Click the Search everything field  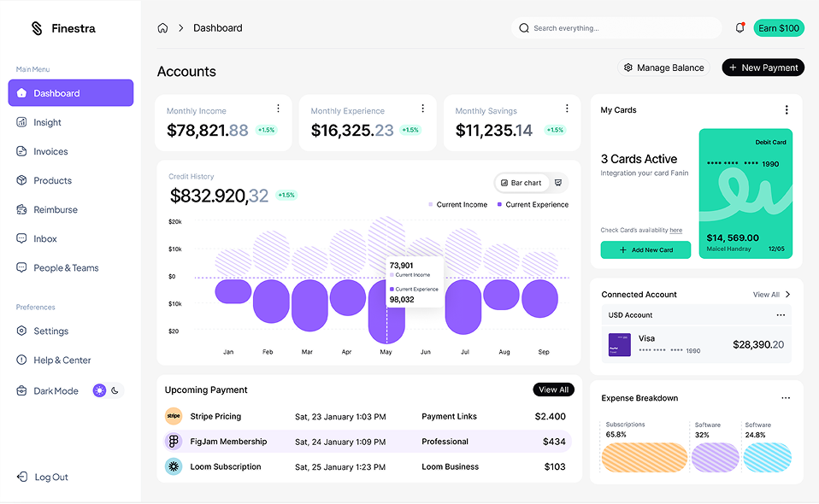point(616,28)
